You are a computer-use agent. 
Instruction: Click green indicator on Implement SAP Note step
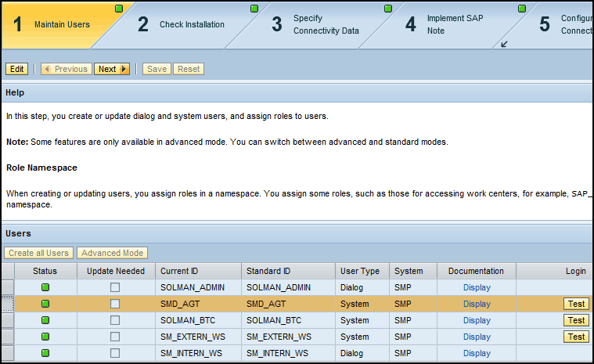click(522, 9)
